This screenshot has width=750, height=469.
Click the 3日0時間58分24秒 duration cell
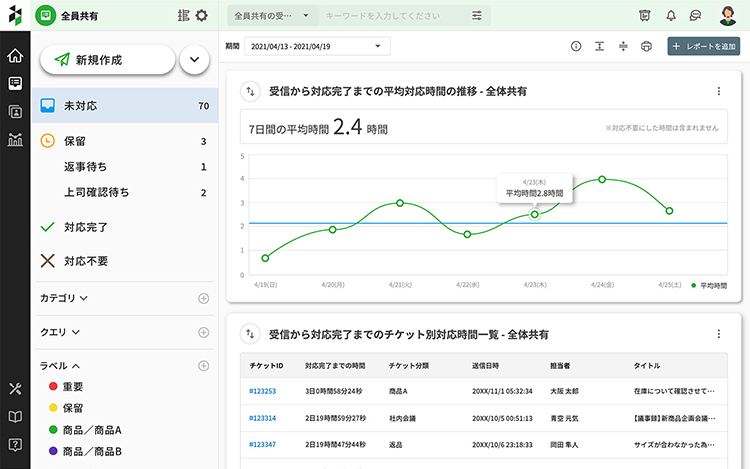click(333, 391)
